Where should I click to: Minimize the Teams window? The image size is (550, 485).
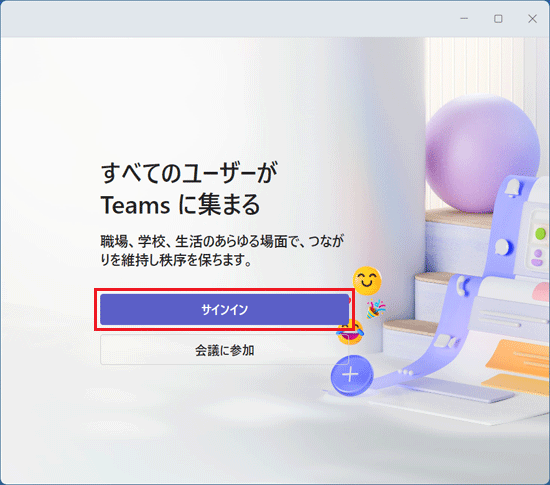tap(464, 19)
